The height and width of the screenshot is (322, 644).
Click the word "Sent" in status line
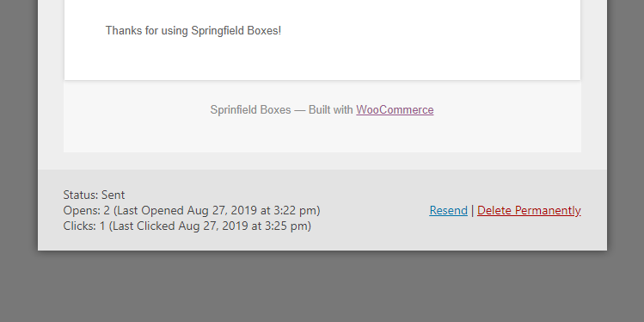tap(113, 195)
